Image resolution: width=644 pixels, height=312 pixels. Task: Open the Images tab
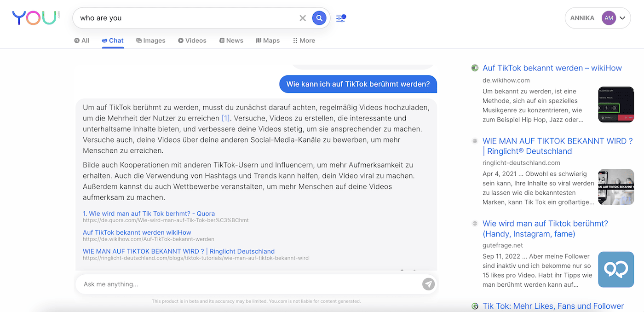(x=151, y=40)
